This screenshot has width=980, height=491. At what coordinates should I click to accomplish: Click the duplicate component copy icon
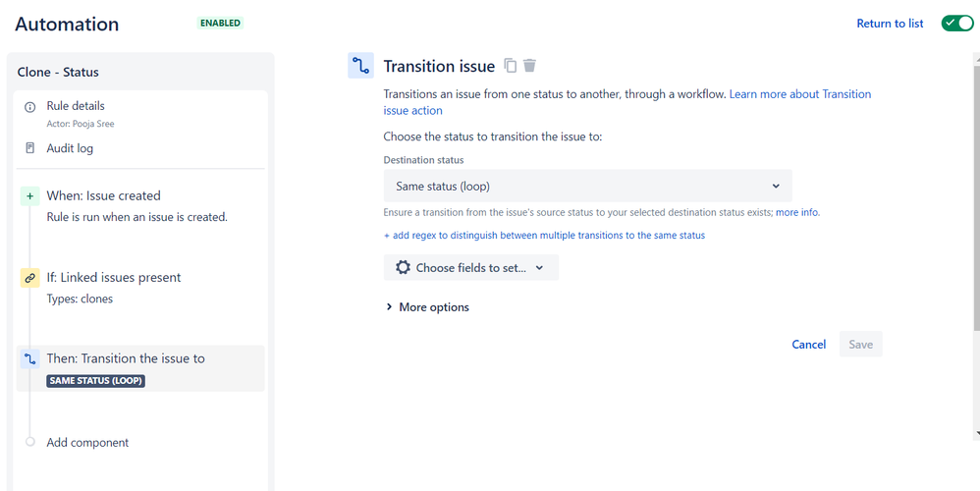(511, 66)
